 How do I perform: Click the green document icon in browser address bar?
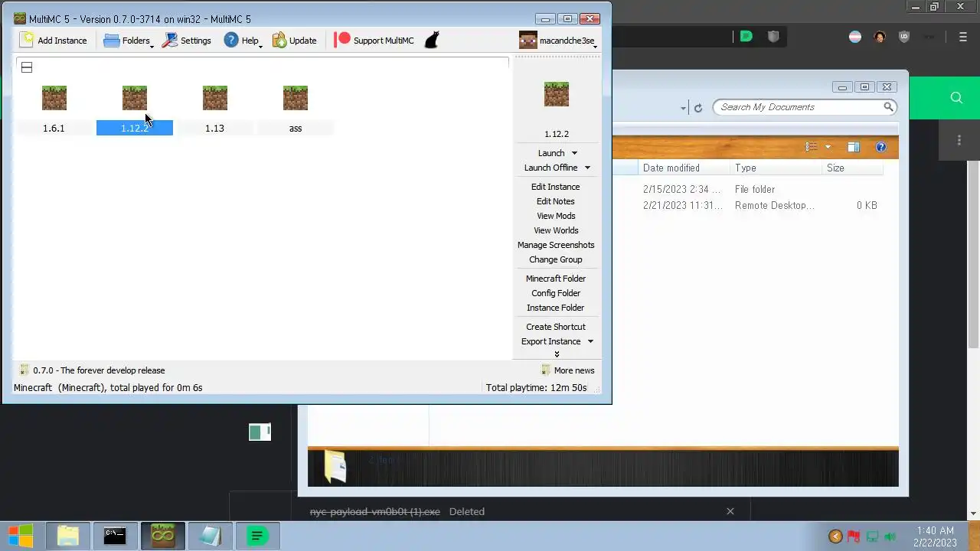[746, 36]
